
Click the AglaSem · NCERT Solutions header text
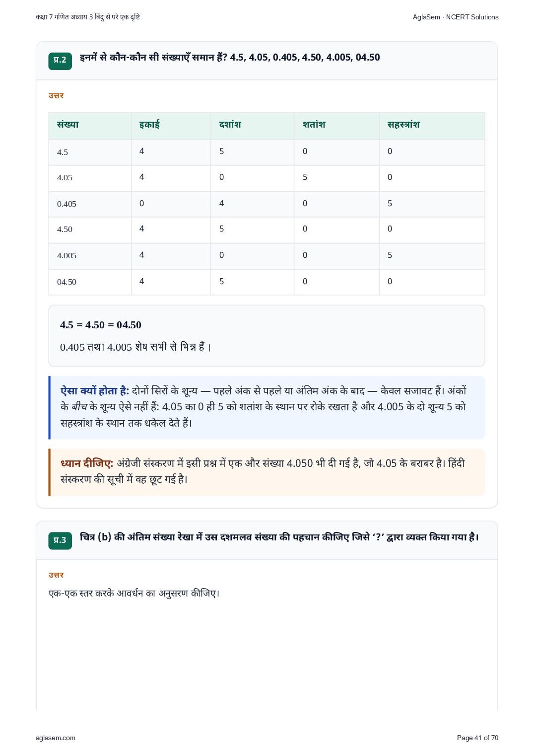point(456,17)
